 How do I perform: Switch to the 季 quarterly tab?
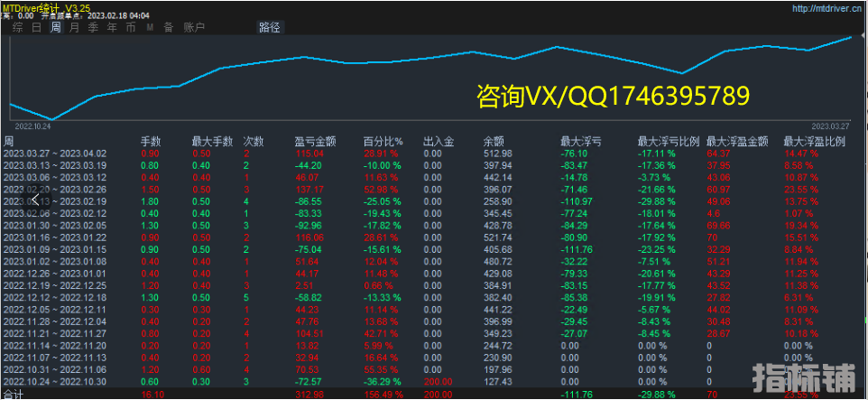coord(93,27)
